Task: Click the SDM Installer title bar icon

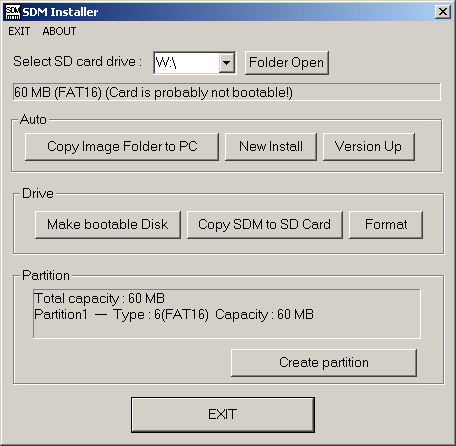Action: 13,12
